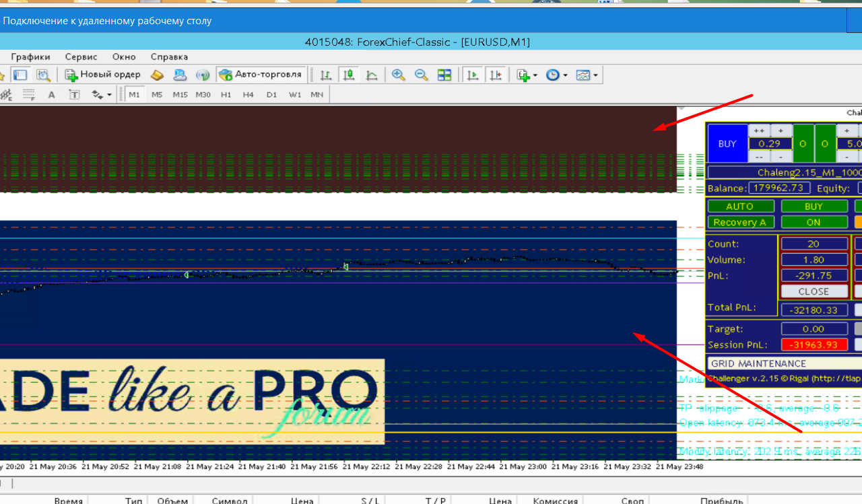Image resolution: width=862 pixels, height=504 pixels.
Task: Enable chart shift icon
Action: 496,75
